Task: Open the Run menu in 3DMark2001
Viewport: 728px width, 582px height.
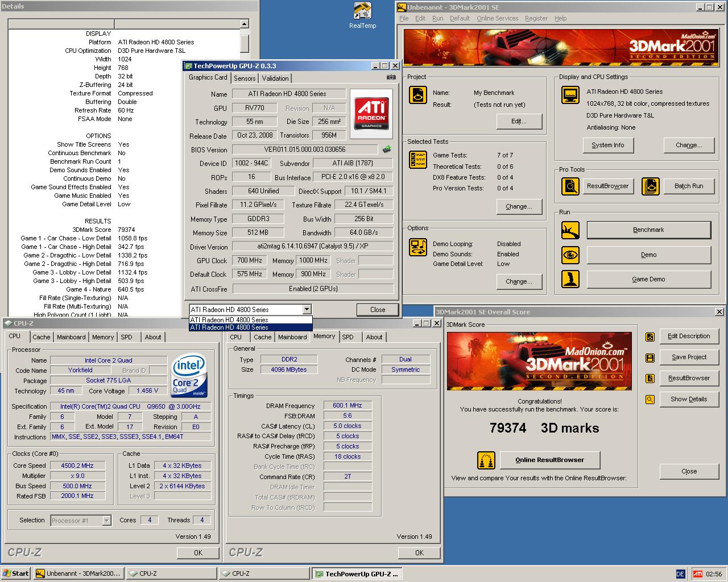Action: tap(437, 18)
